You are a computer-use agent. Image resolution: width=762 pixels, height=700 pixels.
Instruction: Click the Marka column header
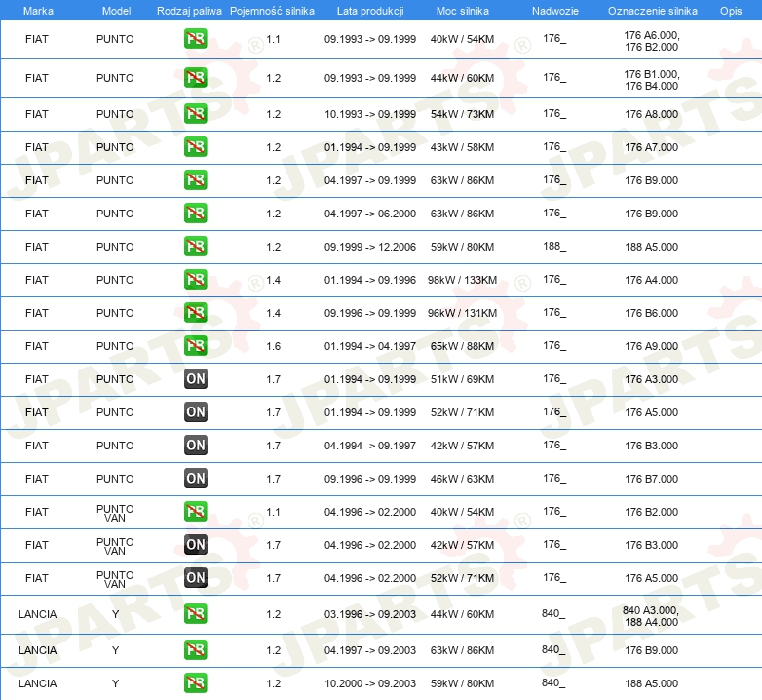[38, 11]
